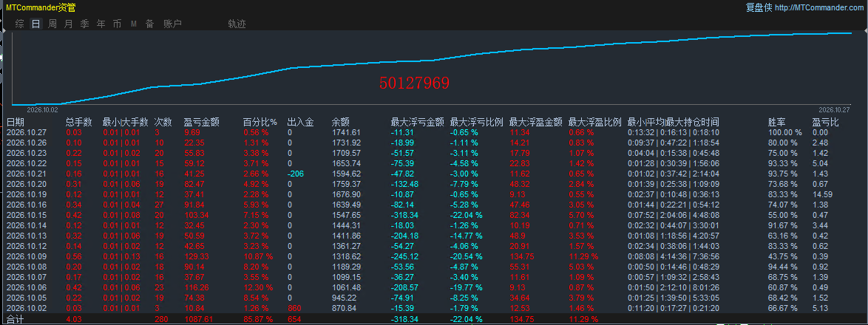This screenshot has width=868, height=325.
Task: Open the 季 quarterly tab
Action: [x=85, y=24]
